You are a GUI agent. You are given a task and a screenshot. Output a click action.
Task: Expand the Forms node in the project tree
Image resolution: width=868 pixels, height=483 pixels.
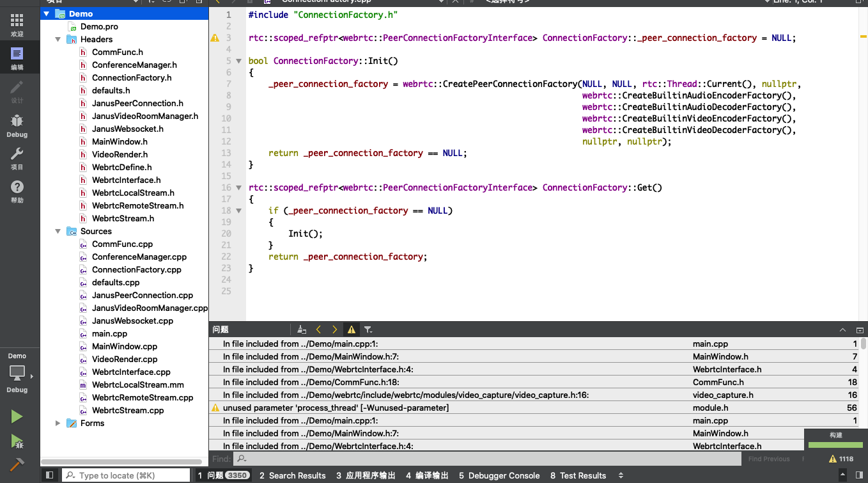[58, 423]
